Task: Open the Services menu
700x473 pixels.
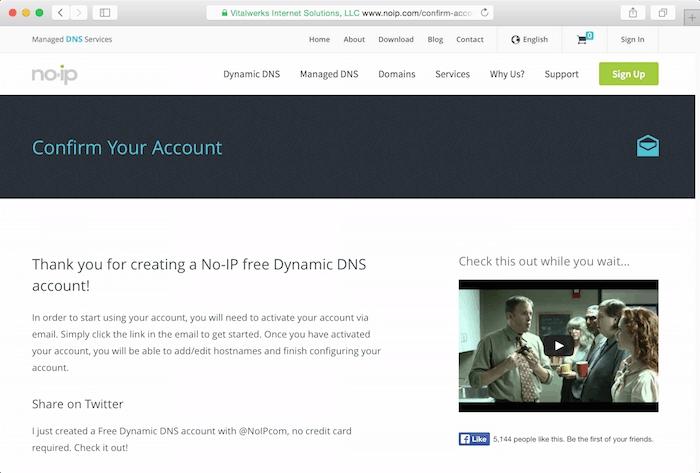Action: coord(452,74)
